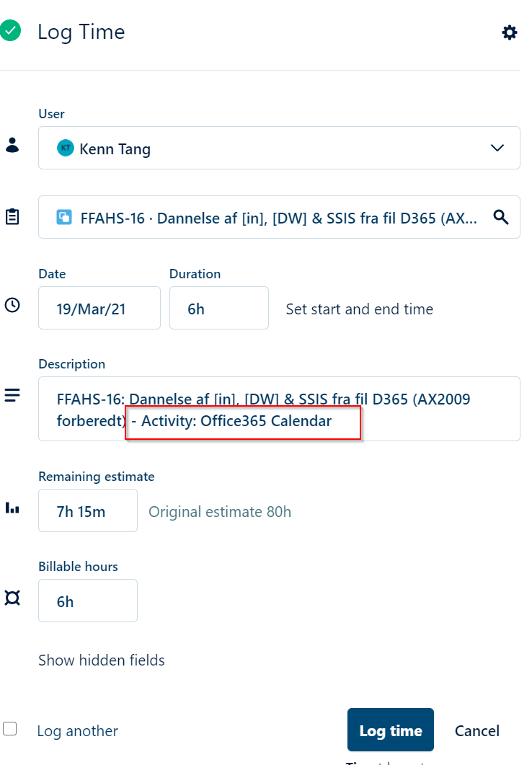Click the search magnifier in issue field
This screenshot has height=765, width=532.
(500, 217)
